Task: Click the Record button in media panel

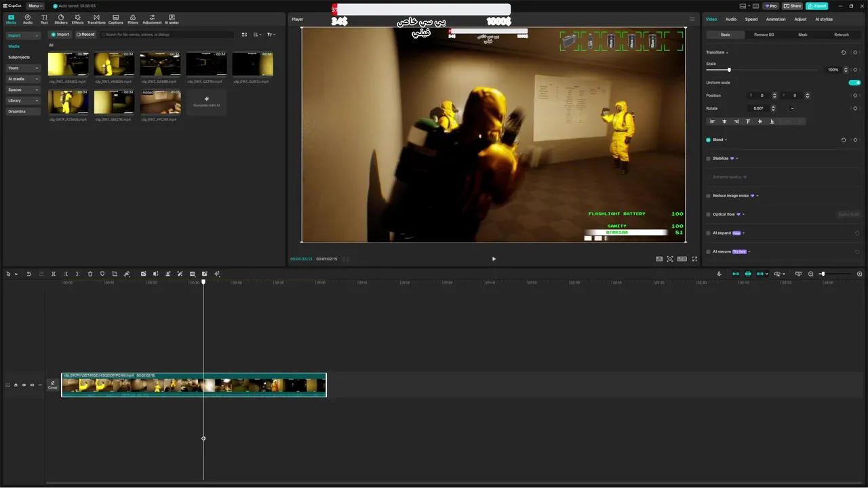Action: pyautogui.click(x=85, y=35)
